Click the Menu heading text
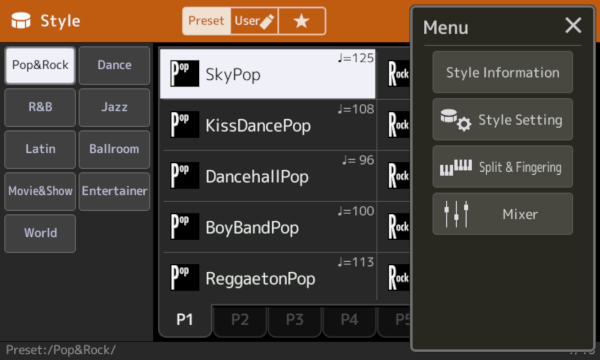Screen dimensions: 600x360 pos(445,28)
